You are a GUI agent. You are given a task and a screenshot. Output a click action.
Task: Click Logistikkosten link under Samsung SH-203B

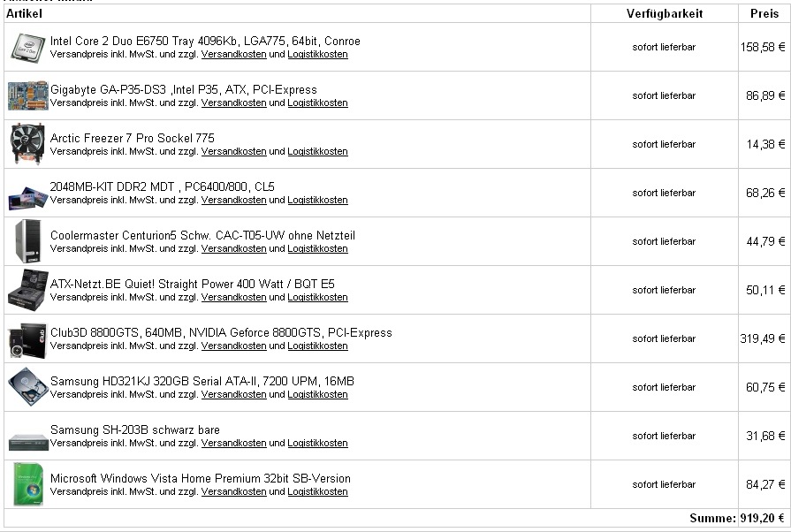(317, 444)
